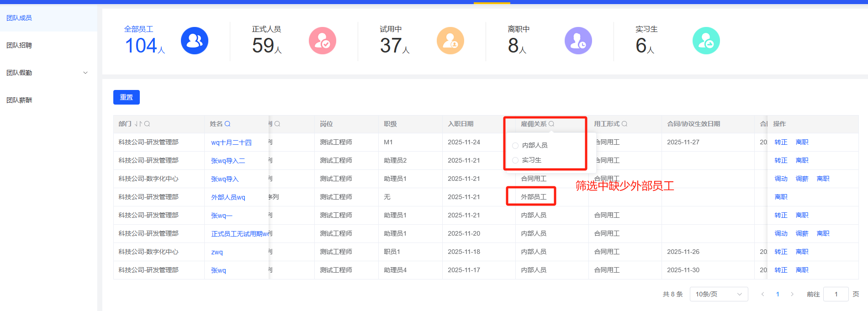Click the 全部员工 blue people icon
The image size is (868, 311).
[x=195, y=41]
